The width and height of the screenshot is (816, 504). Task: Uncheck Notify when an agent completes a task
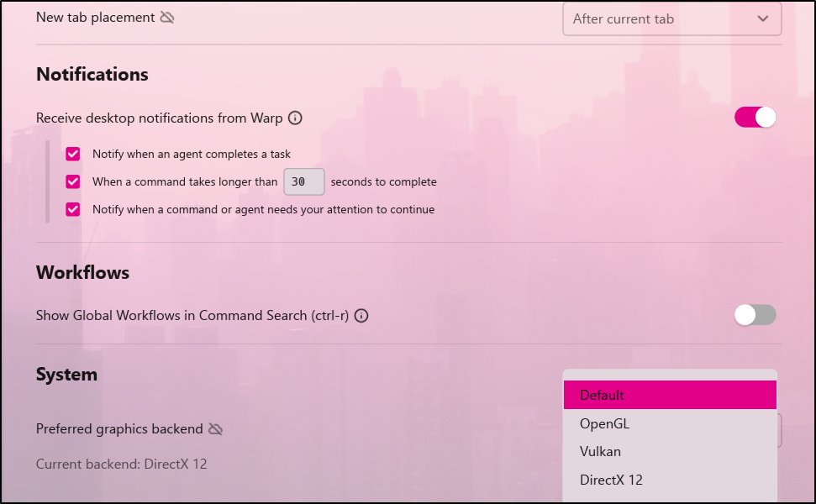pyautogui.click(x=73, y=154)
